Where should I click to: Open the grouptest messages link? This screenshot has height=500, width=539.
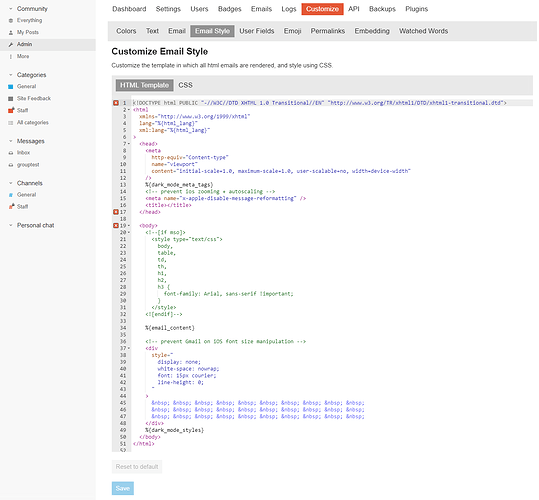tap(28, 165)
